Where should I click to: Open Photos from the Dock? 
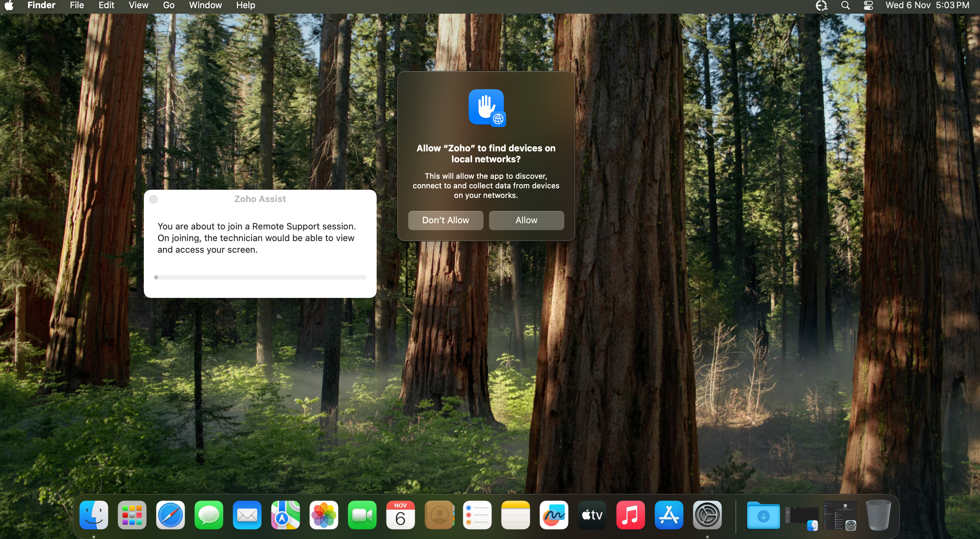coord(323,515)
